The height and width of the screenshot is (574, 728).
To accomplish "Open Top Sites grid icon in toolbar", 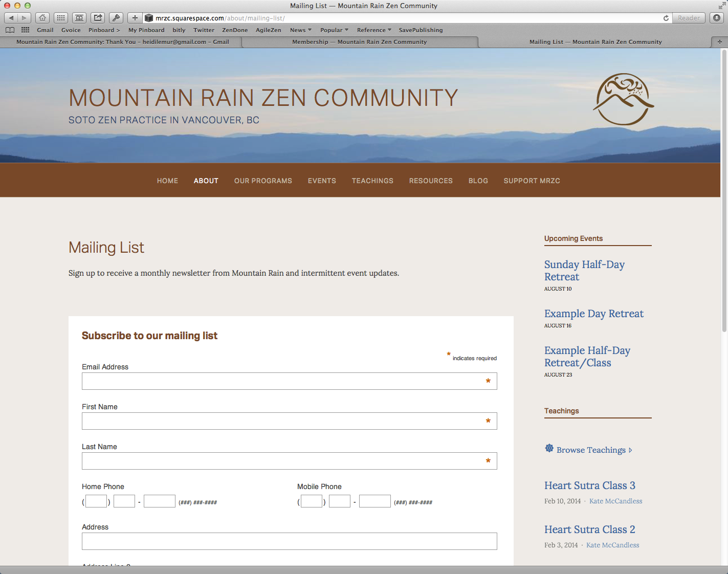I will (x=61, y=18).
